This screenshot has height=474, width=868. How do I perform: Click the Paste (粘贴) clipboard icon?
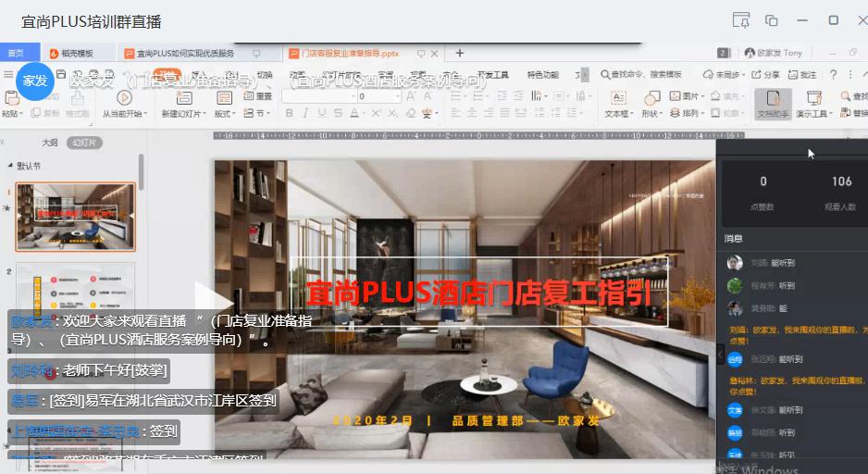[12, 97]
